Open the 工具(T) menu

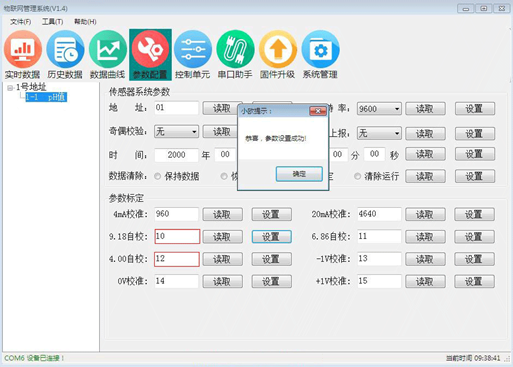click(52, 22)
